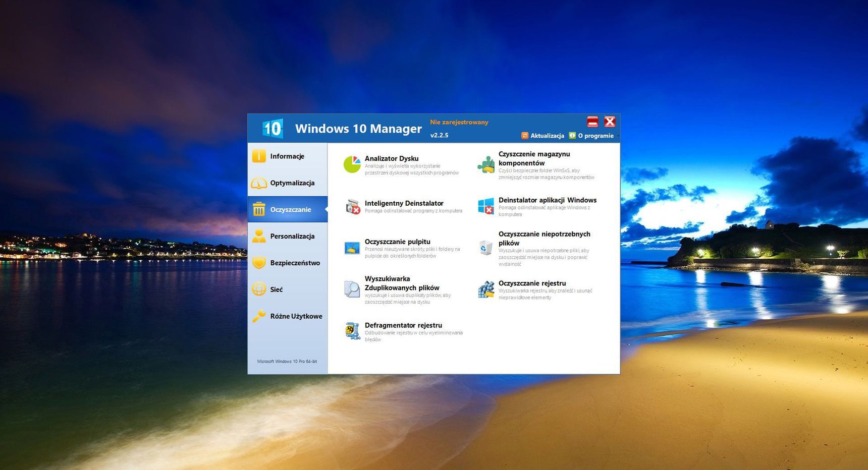Click the green O programie icon
This screenshot has width=868, height=470.
(572, 136)
